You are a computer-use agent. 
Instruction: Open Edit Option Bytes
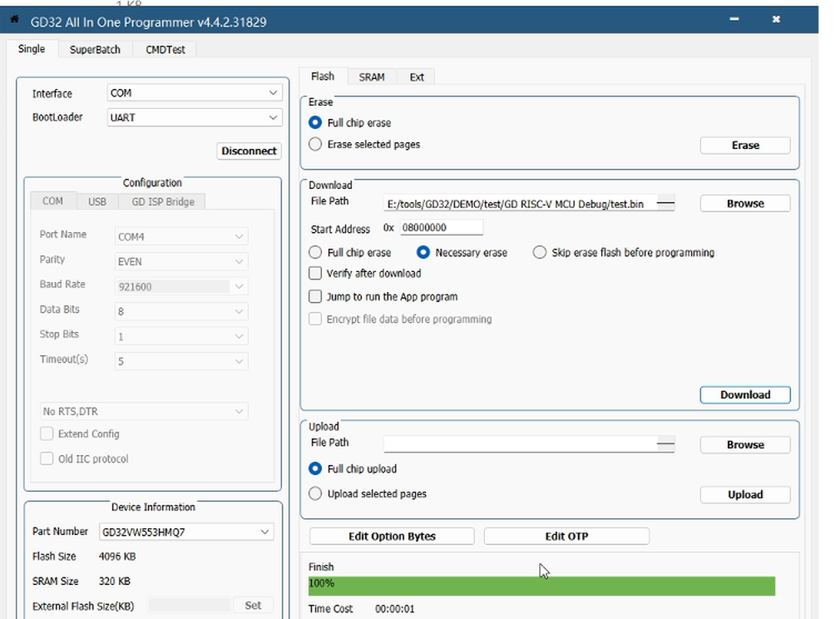point(392,537)
